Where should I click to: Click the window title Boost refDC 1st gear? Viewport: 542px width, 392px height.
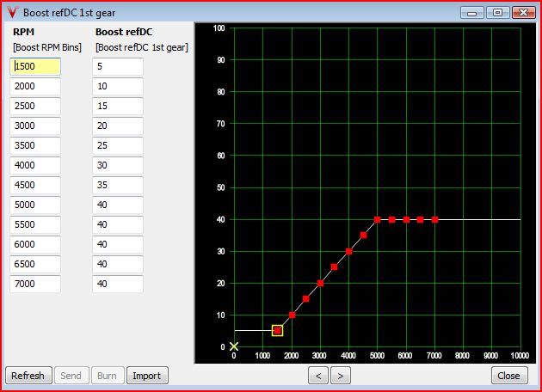69,13
